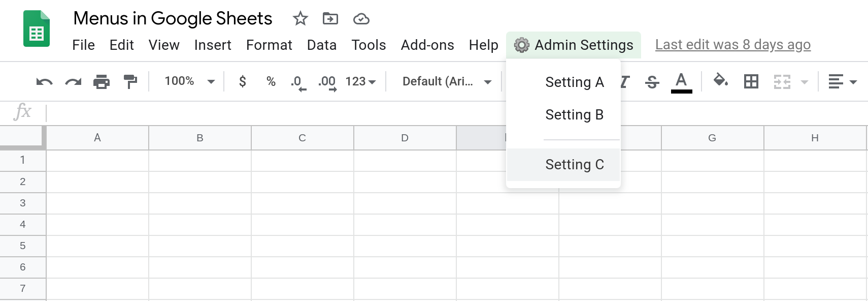Click the document title Menus in Google Sheets

173,19
